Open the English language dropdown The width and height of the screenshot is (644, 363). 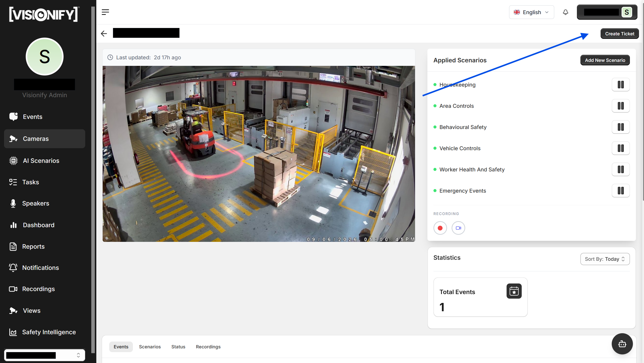tap(531, 12)
